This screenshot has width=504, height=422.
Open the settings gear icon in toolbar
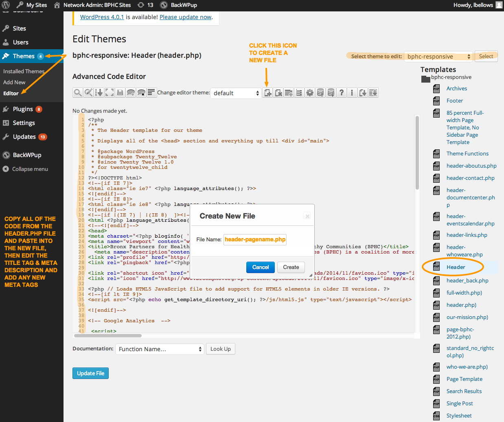point(310,93)
